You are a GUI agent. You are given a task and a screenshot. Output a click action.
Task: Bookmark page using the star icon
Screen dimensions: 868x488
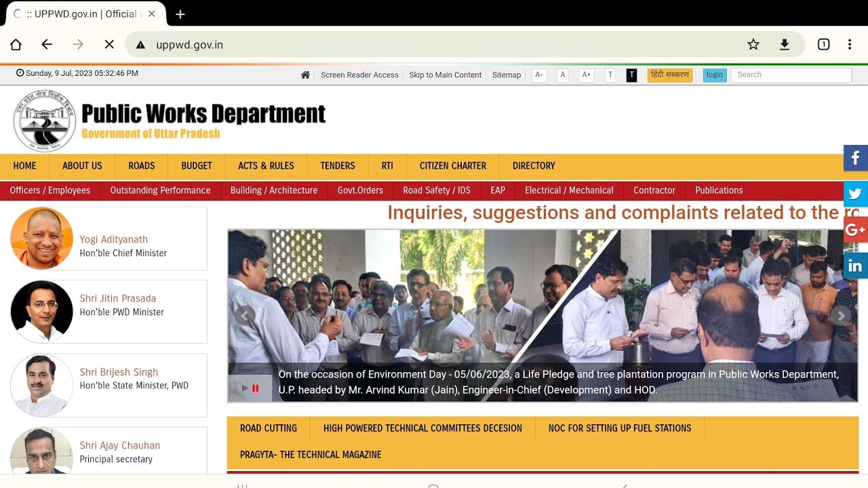(753, 45)
